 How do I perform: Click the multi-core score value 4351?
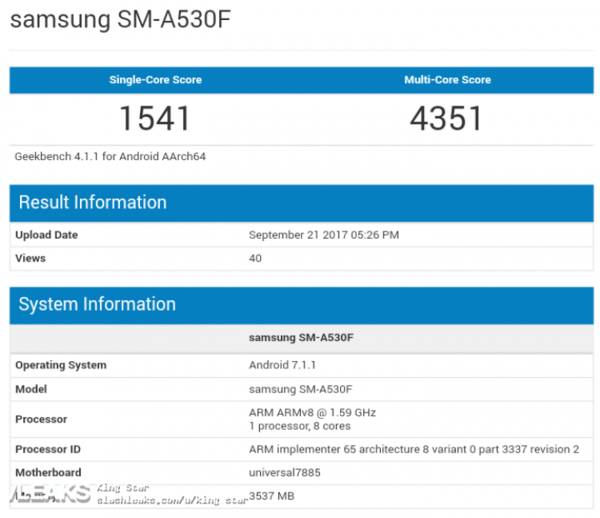tap(446, 119)
